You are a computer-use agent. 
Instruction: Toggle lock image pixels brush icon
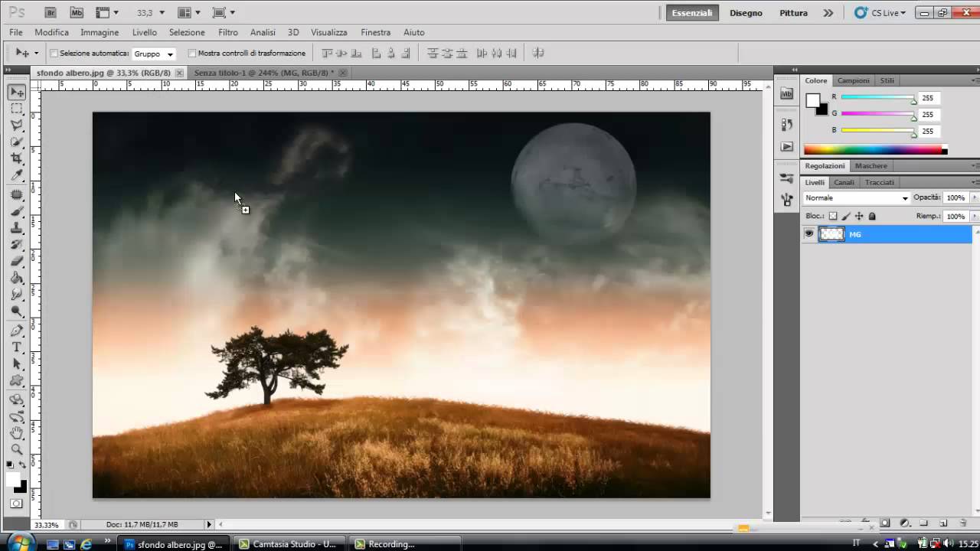846,217
